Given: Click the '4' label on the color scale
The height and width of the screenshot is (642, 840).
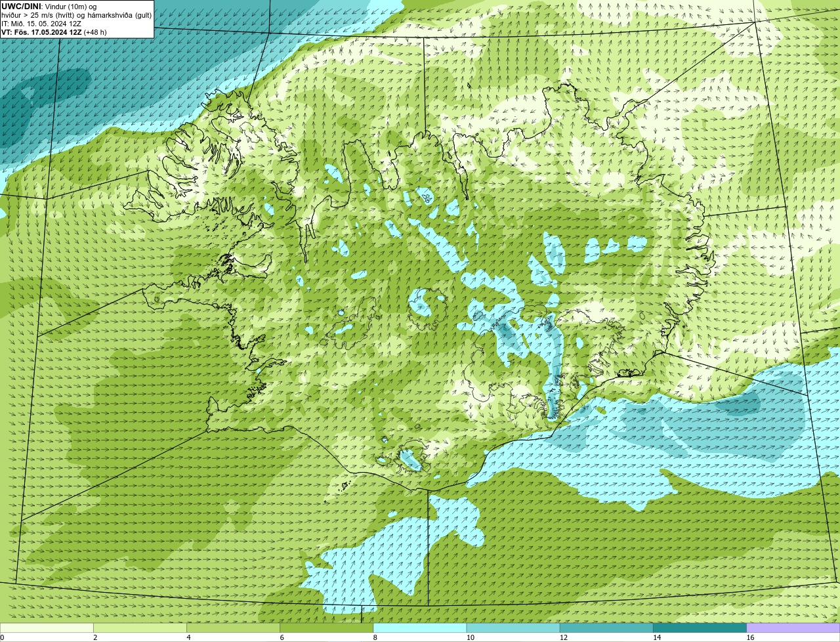Looking at the screenshot, I should [x=189, y=637].
